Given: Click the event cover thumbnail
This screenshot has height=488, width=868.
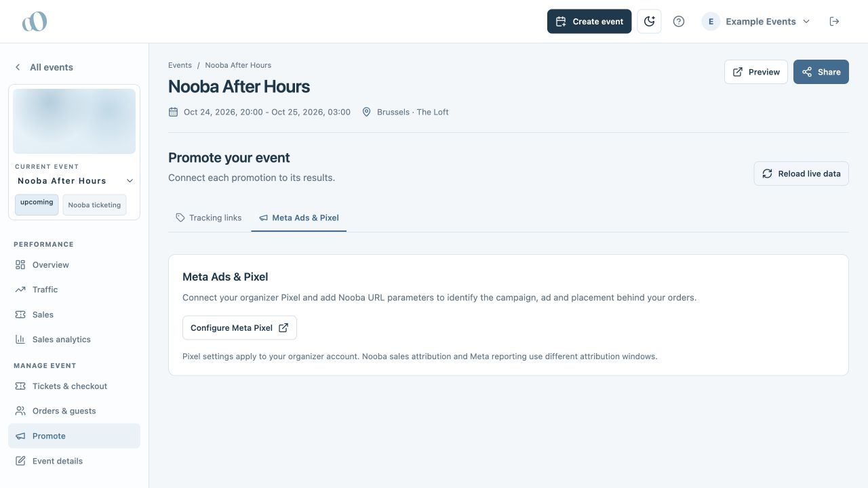Looking at the screenshot, I should pyautogui.click(x=75, y=121).
